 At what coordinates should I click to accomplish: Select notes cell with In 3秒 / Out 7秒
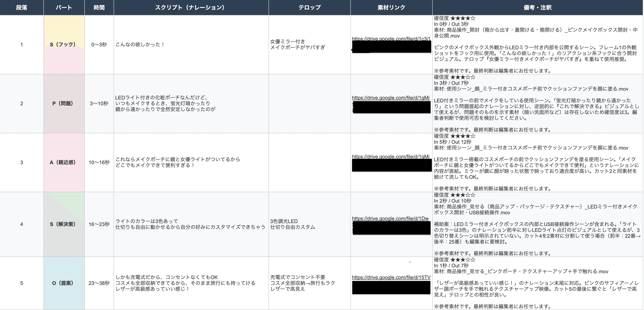(538, 103)
